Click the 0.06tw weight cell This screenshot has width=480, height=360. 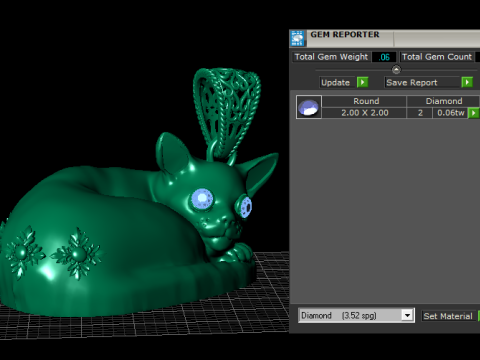click(x=451, y=113)
